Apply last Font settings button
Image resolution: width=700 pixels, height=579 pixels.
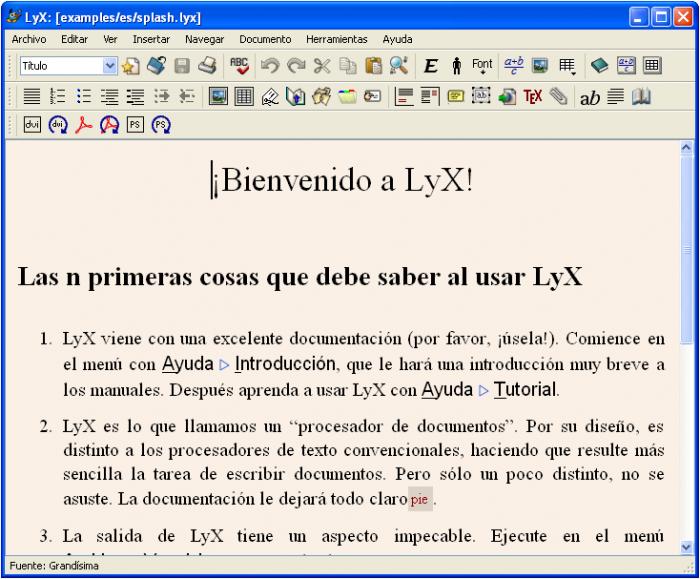point(482,66)
